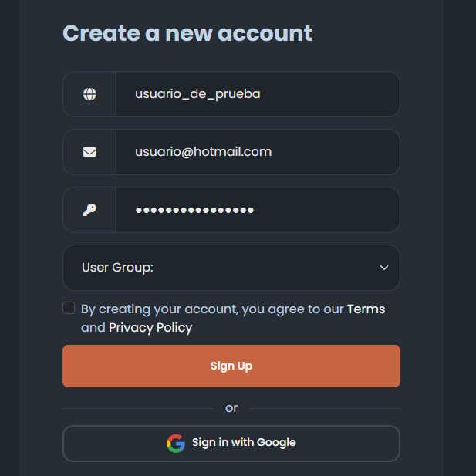Click the Create a new account heading
Viewport: 476px width, 476px height.
(187, 33)
